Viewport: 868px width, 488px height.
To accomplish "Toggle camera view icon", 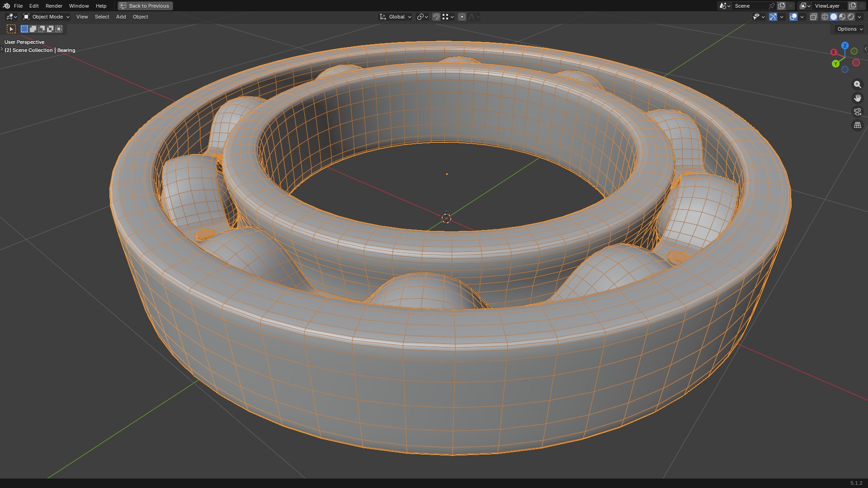I will tap(857, 112).
